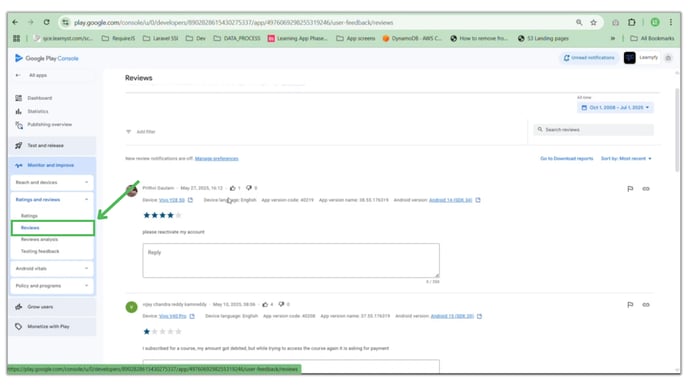The height and width of the screenshot is (387, 688).
Task: Reload the page with the refresh icon
Action: coord(47,22)
